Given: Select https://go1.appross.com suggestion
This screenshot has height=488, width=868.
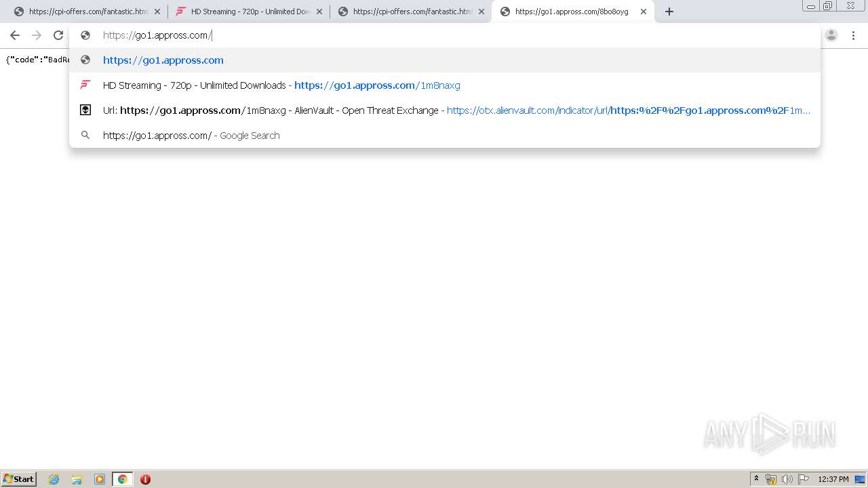Looking at the screenshot, I should coord(445,60).
